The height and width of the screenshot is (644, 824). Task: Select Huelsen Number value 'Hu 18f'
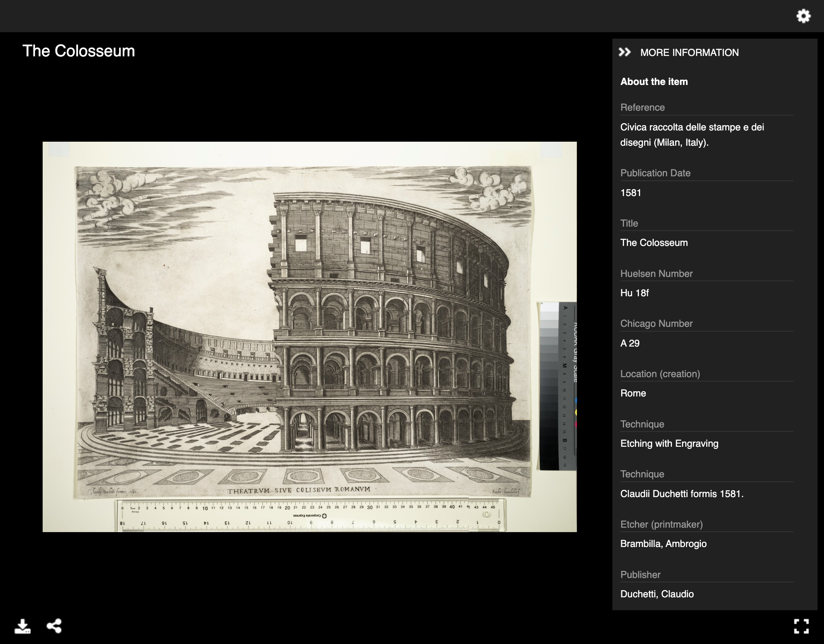[634, 293]
